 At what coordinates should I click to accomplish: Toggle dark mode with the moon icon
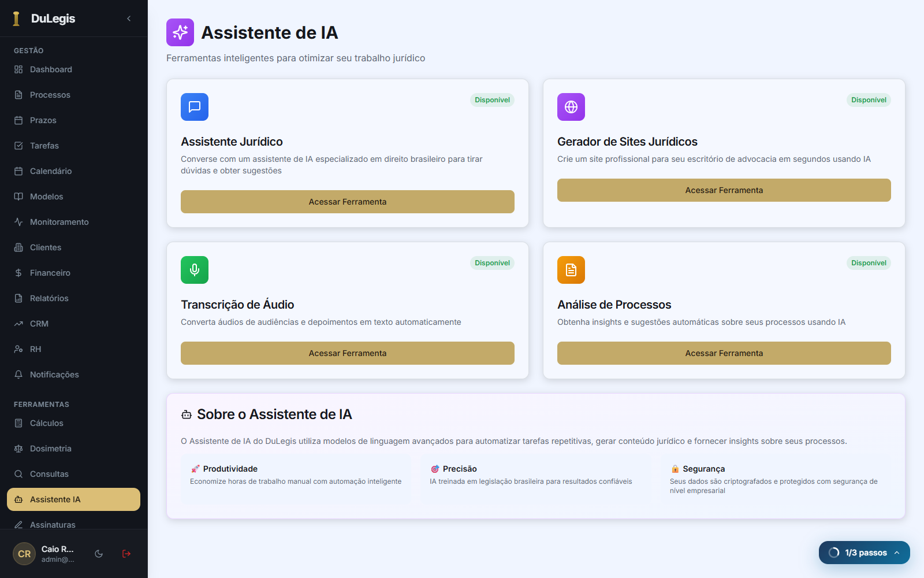(x=99, y=554)
